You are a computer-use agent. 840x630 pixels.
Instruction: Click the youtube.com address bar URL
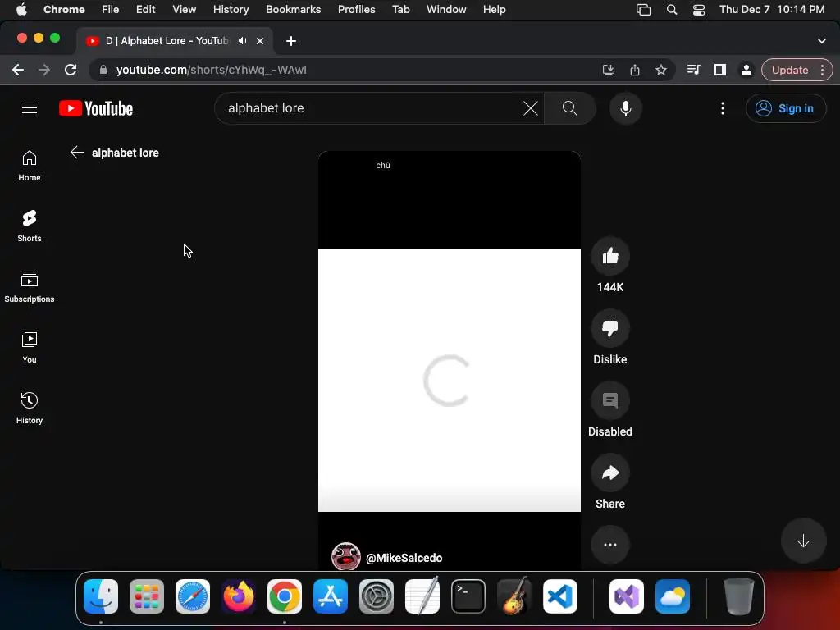click(x=212, y=71)
